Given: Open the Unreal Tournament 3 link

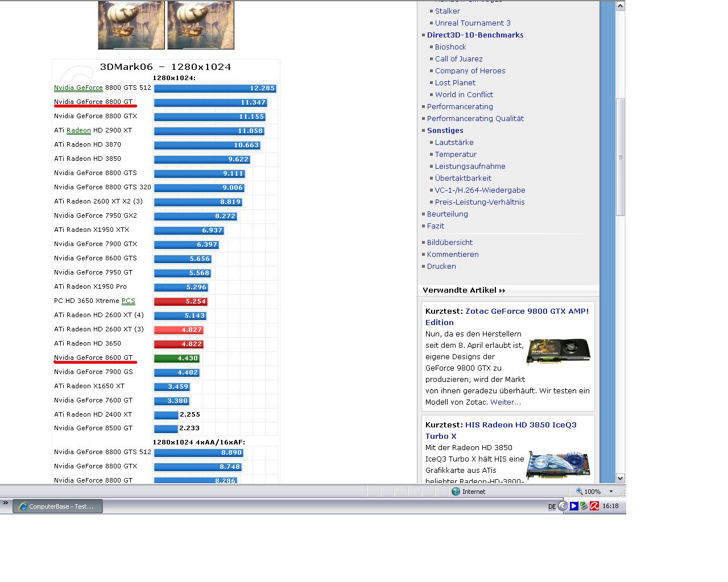Looking at the screenshot, I should (x=473, y=23).
